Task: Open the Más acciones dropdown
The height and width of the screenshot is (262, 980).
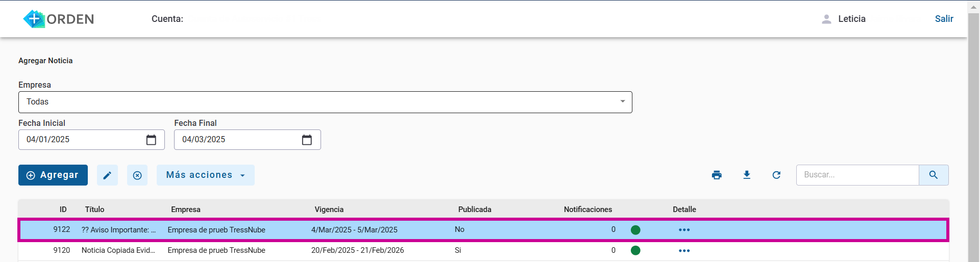Action: click(205, 175)
